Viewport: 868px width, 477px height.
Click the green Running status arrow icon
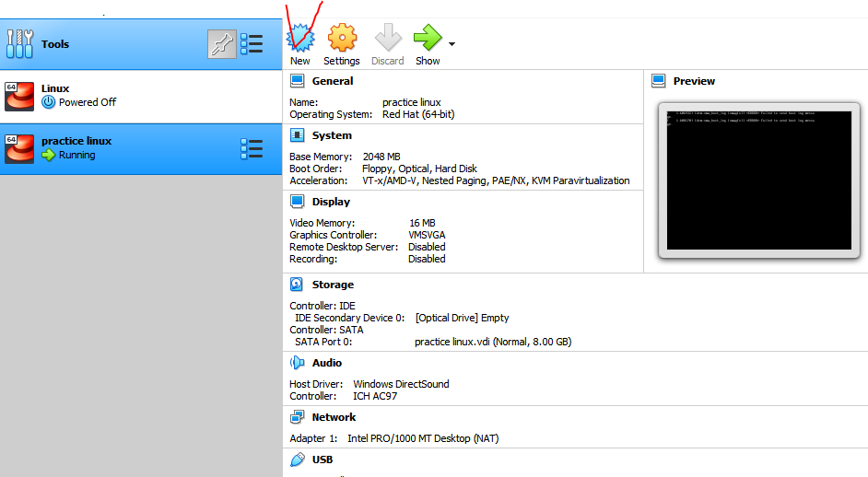pos(49,155)
